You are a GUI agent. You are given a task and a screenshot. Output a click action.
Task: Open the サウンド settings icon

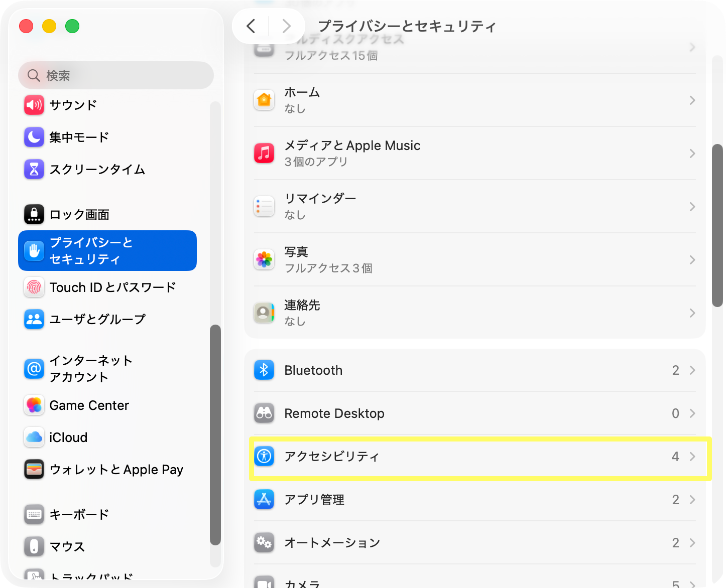tap(34, 105)
